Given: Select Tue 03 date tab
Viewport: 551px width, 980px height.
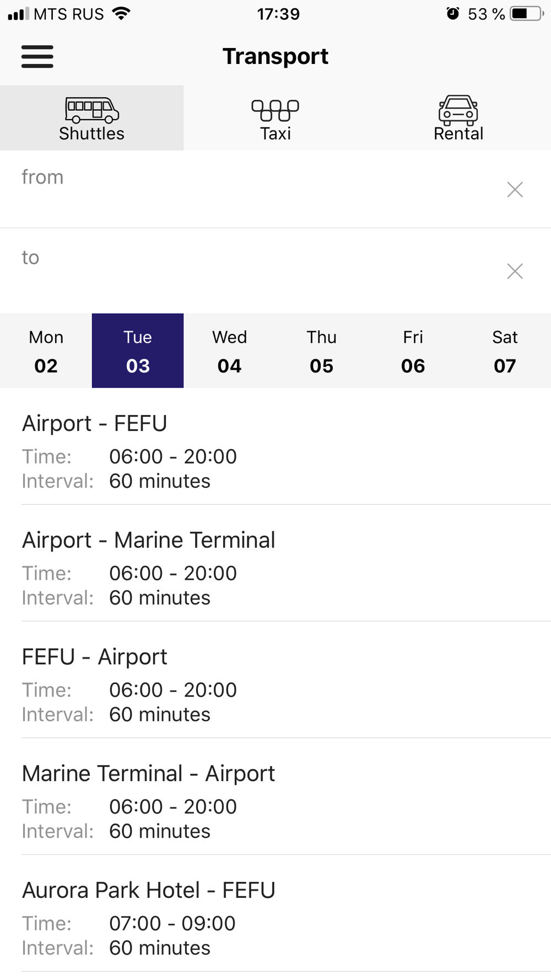Looking at the screenshot, I should pyautogui.click(x=138, y=351).
